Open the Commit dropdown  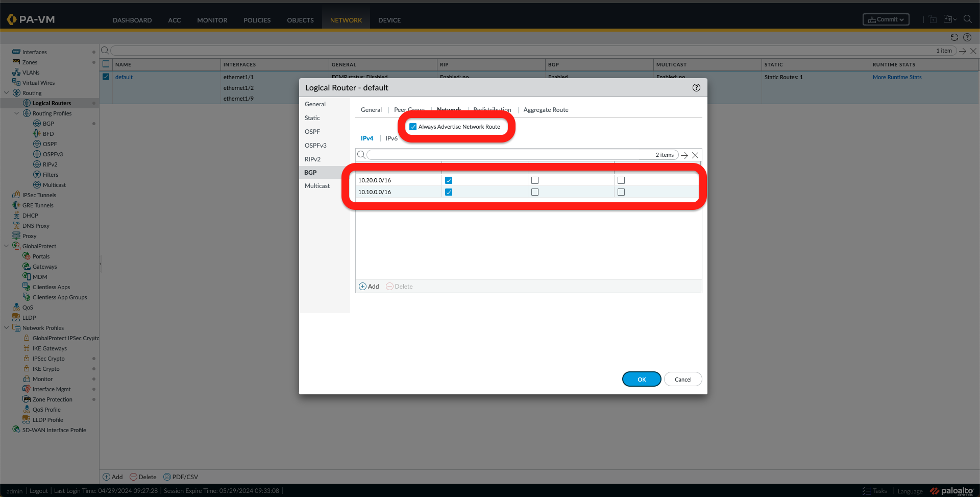click(886, 19)
